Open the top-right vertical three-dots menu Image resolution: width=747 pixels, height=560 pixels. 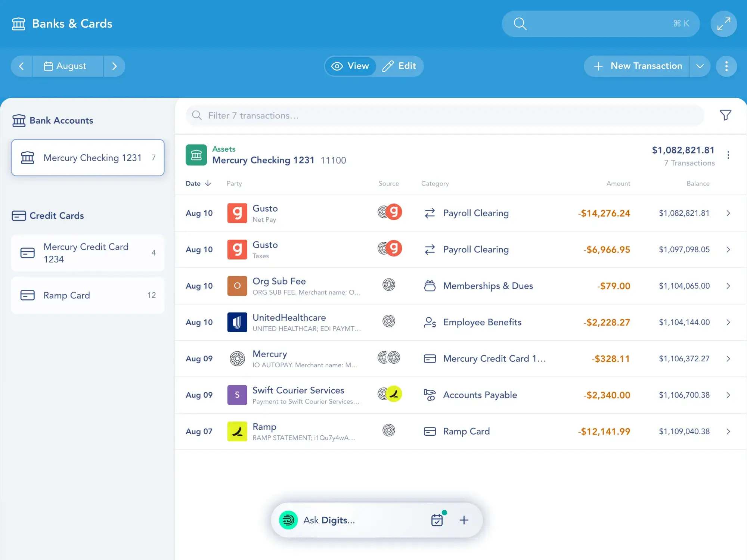pyautogui.click(x=726, y=66)
